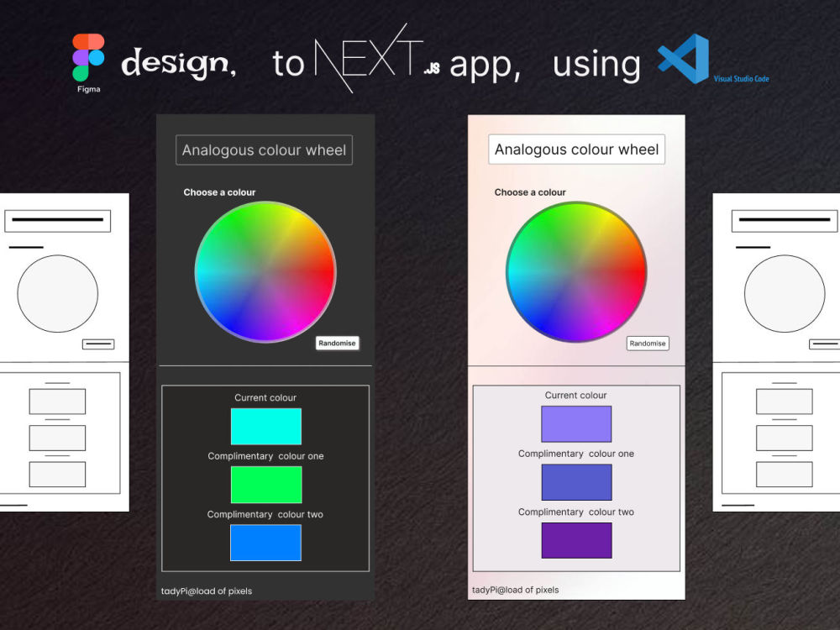840x630 pixels.
Task: Click the Figma logo icon
Action: tap(88, 57)
